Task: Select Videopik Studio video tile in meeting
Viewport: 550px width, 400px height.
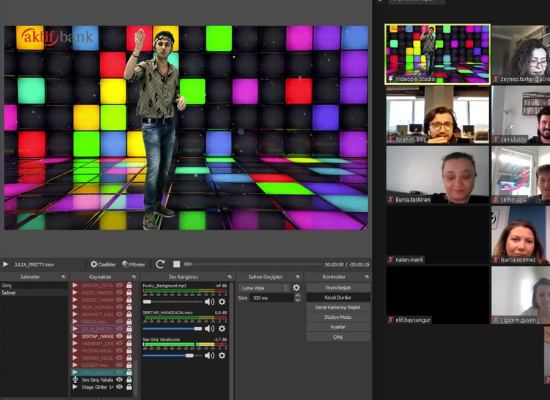Action: coord(437,54)
